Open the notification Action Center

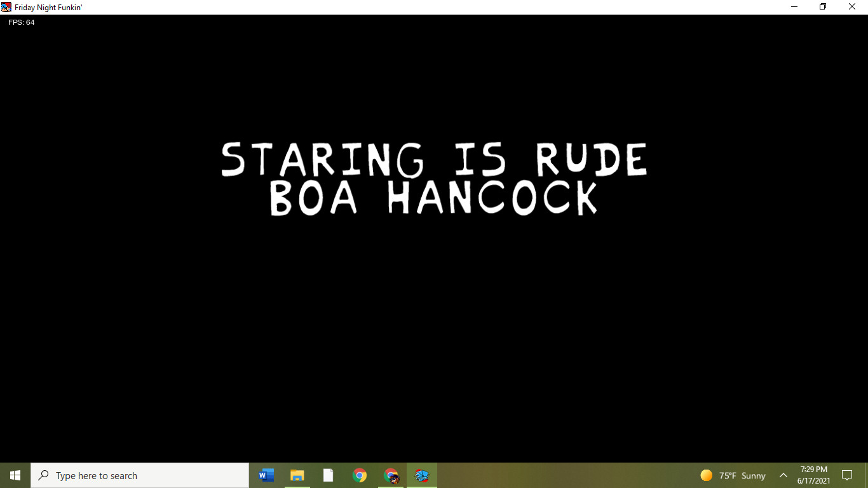(846, 475)
